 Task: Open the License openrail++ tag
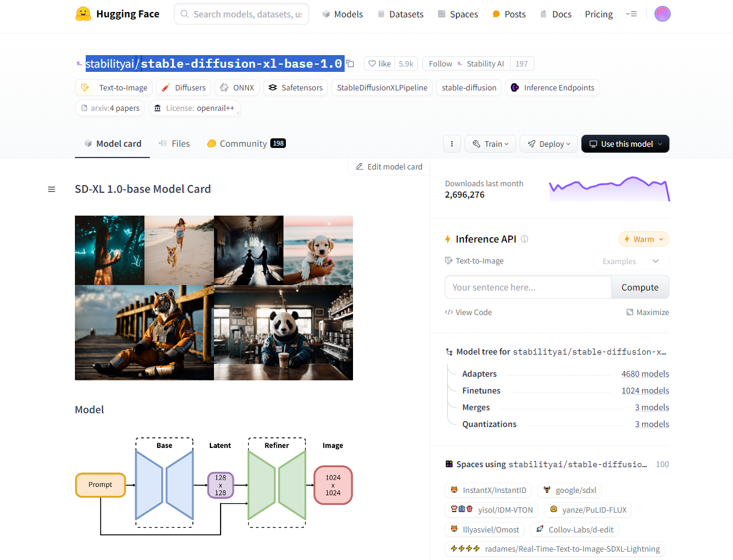point(194,108)
